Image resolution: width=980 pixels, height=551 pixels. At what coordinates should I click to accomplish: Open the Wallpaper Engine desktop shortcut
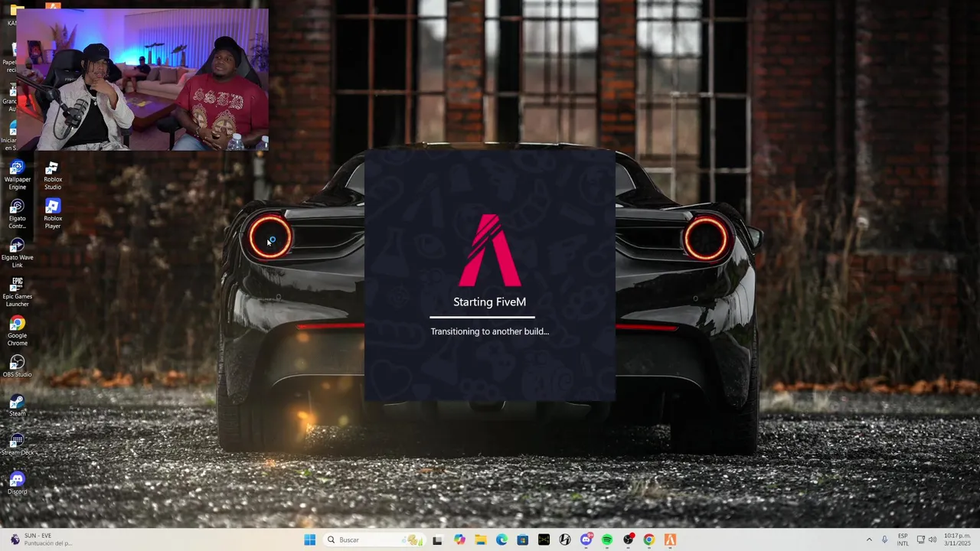click(17, 174)
